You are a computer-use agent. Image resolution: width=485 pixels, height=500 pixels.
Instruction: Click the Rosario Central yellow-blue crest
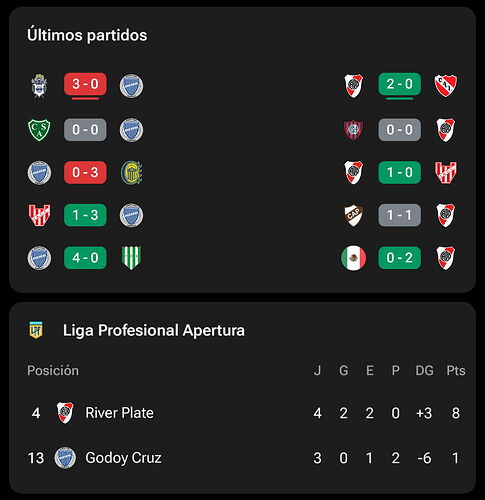click(x=131, y=173)
